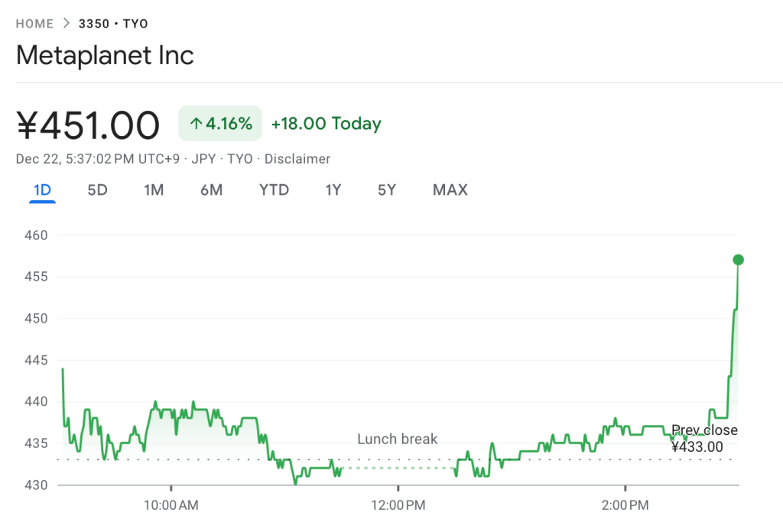This screenshot has height=532, width=783.
Task: Click the Lunch break label on chart
Action: pyautogui.click(x=397, y=440)
